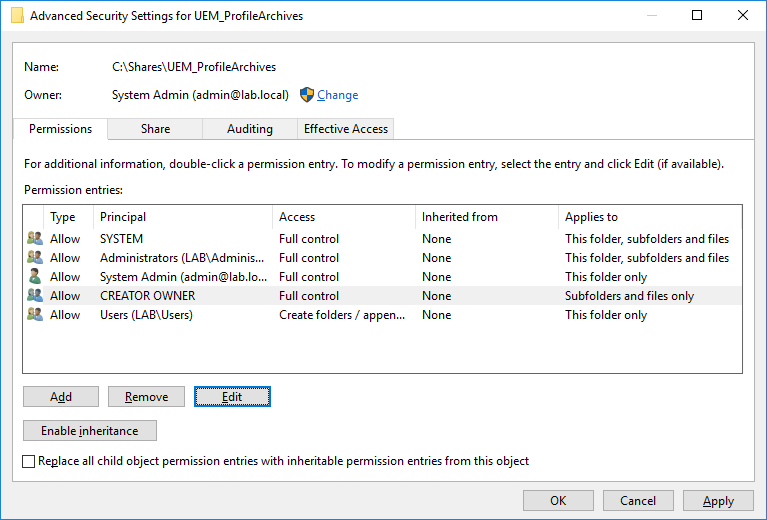Apply the security settings changes
The height and width of the screenshot is (520, 767).
tap(718, 501)
